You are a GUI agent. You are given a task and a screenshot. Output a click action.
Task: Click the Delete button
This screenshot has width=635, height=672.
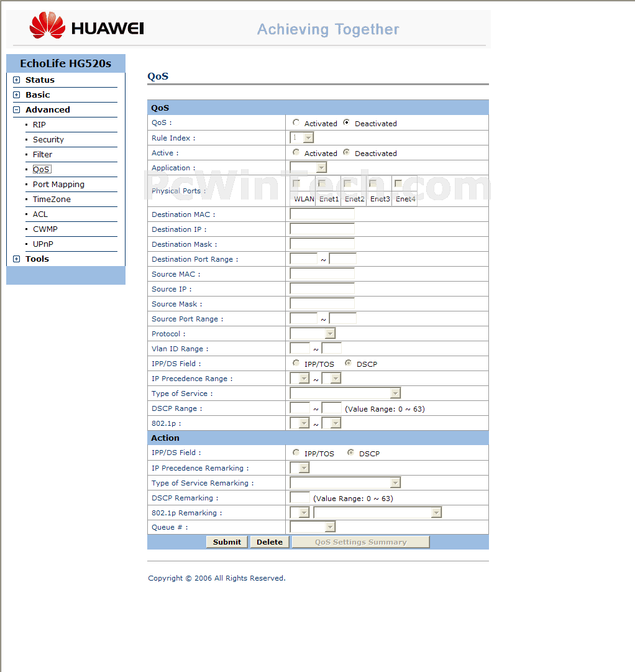click(270, 542)
